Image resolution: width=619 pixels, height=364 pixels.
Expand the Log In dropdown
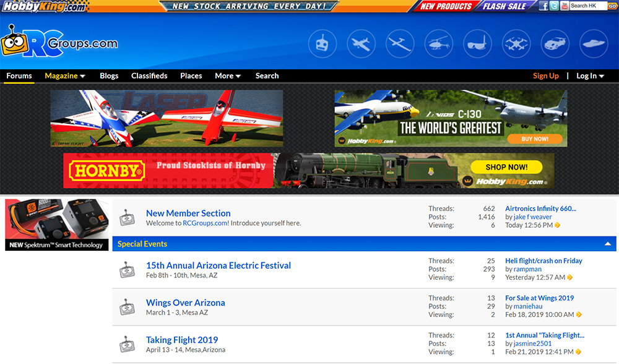591,76
